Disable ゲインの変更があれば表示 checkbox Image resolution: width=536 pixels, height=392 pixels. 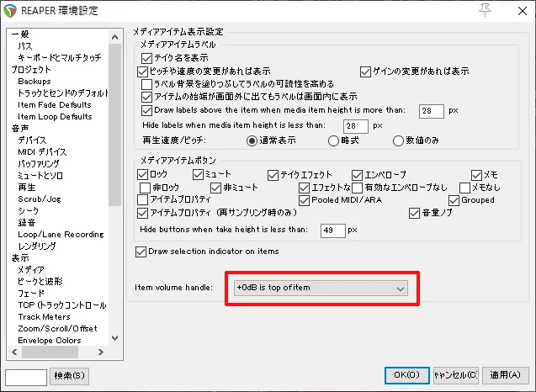366,72
